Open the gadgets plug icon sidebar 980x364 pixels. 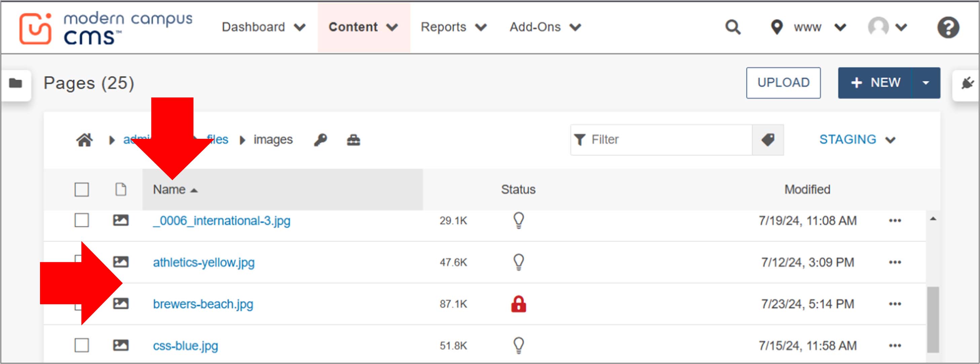click(967, 83)
